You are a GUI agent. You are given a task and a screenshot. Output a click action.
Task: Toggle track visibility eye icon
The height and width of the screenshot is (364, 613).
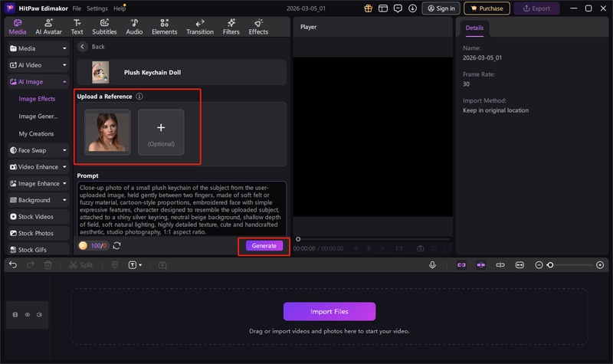[x=28, y=314]
